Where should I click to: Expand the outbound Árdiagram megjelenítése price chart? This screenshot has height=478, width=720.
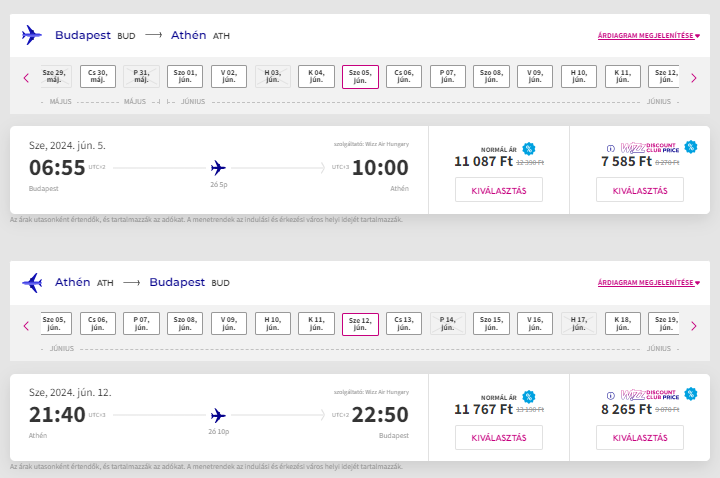coord(648,35)
